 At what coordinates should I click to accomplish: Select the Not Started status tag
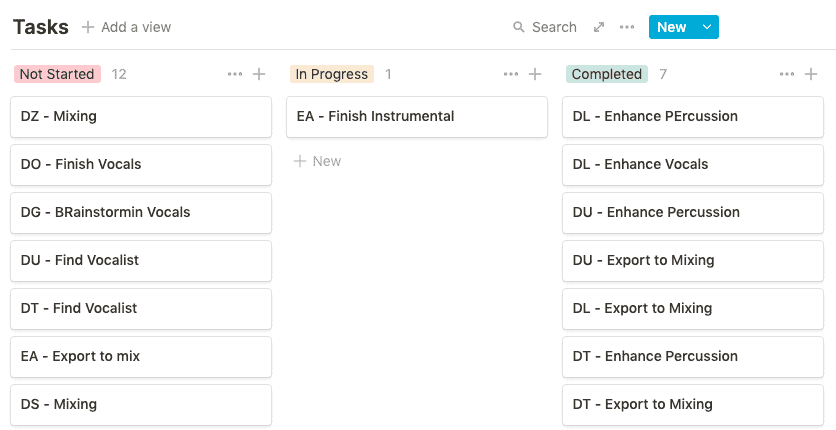57,74
